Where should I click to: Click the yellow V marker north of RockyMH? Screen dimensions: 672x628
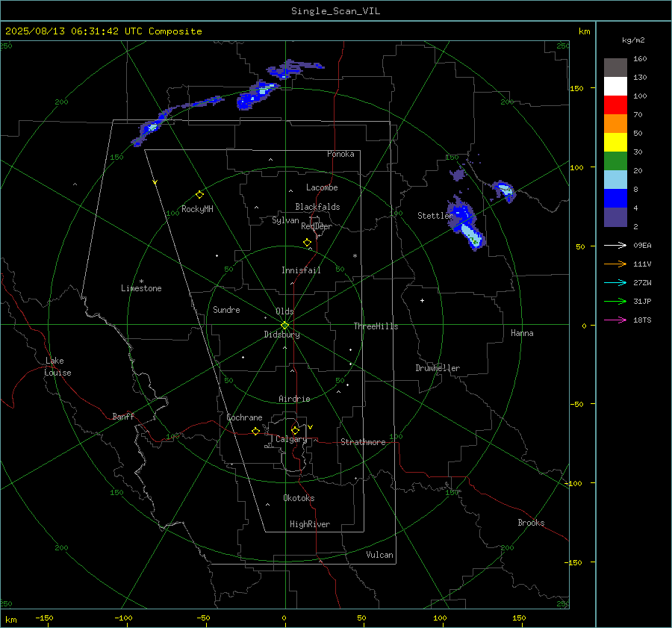(x=155, y=182)
